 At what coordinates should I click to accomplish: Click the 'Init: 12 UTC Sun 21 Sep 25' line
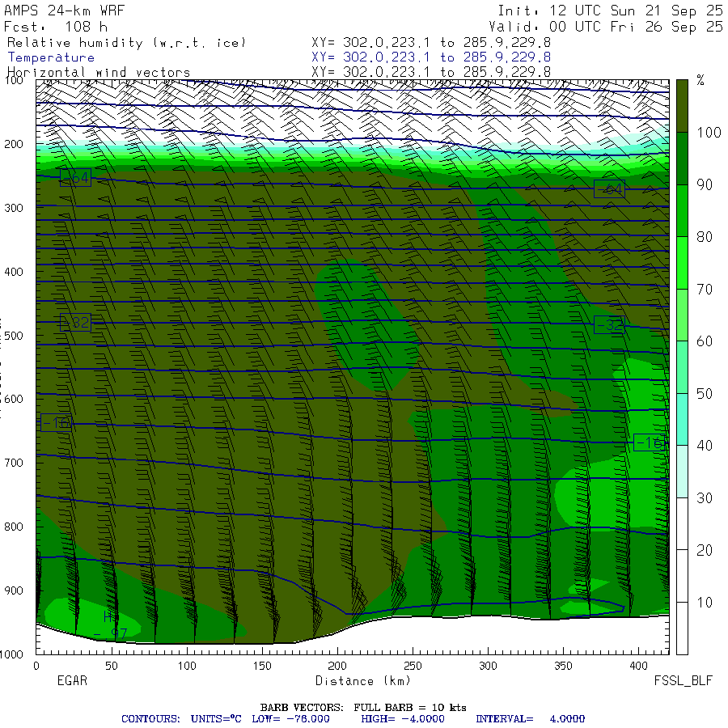[x=610, y=11]
